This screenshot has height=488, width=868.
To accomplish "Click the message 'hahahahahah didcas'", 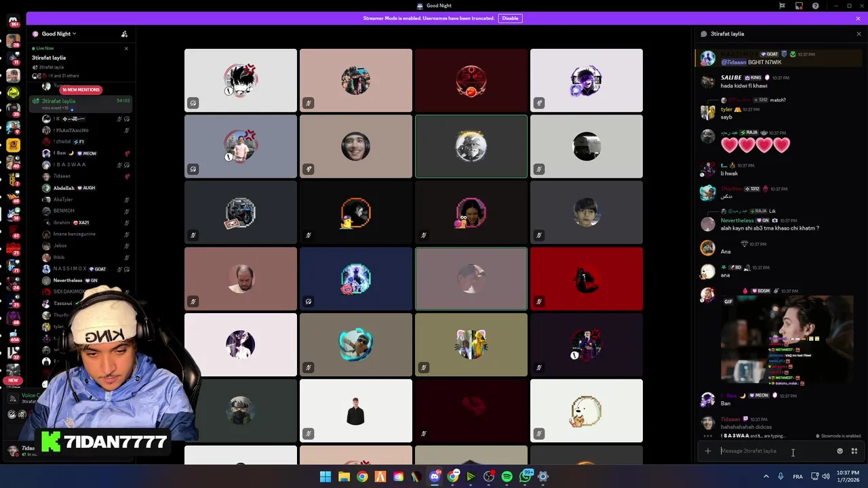I will pyautogui.click(x=746, y=427).
